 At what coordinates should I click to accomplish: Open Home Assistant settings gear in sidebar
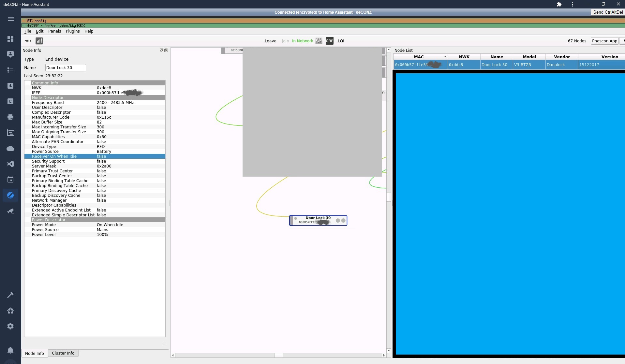(x=10, y=326)
